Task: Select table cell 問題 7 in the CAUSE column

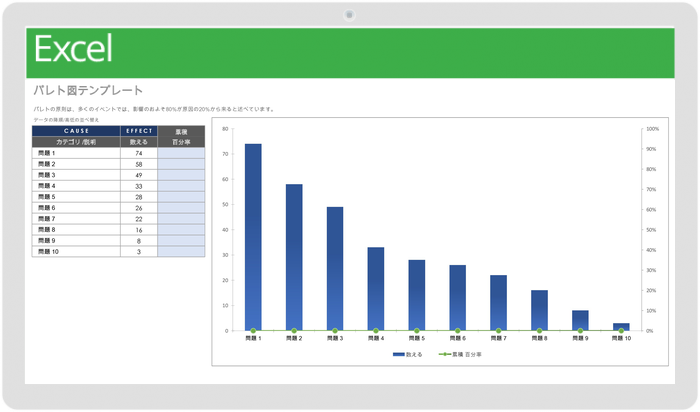Action: point(76,219)
